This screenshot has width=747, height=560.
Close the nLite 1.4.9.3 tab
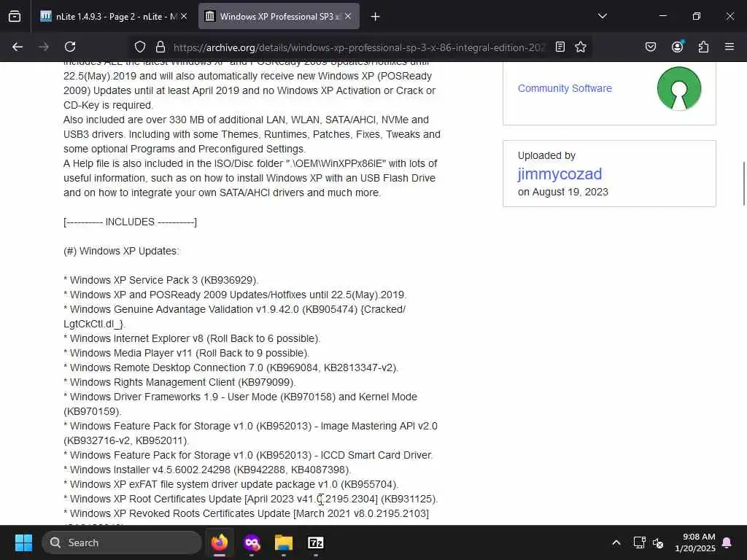click(184, 17)
